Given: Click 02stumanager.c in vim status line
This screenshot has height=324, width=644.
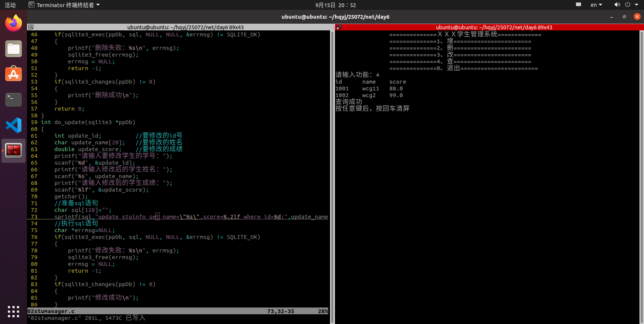Looking at the screenshot, I should tap(51, 311).
